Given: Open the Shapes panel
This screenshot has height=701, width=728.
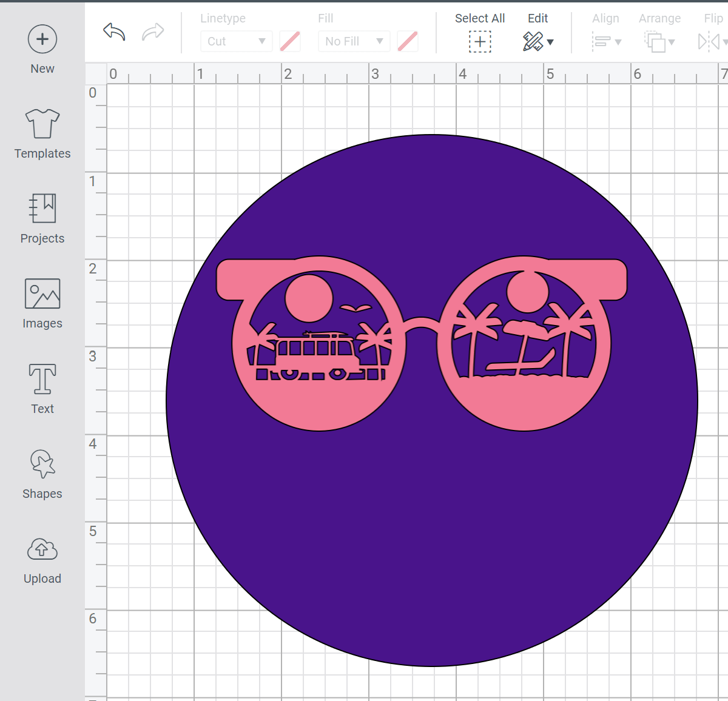Looking at the screenshot, I should coord(42,473).
